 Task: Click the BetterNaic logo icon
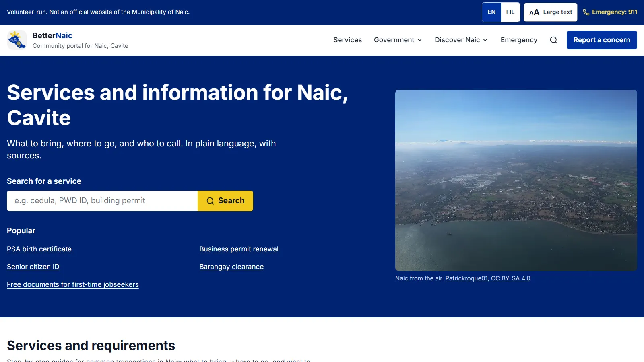(17, 40)
